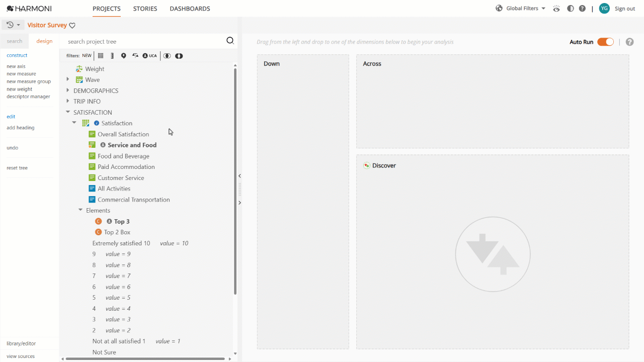Viewport: 644px width, 362px height.
Task: Expand the TRIP INFO group
Action: point(68,101)
